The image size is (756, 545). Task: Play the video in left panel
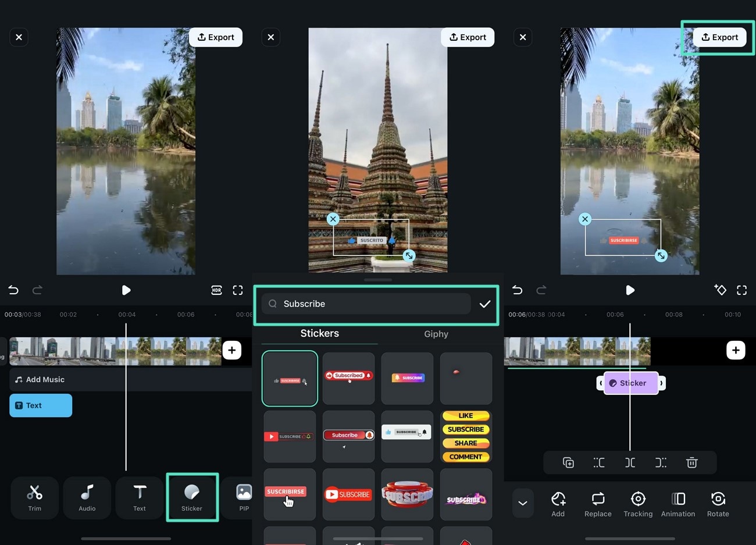[126, 290]
